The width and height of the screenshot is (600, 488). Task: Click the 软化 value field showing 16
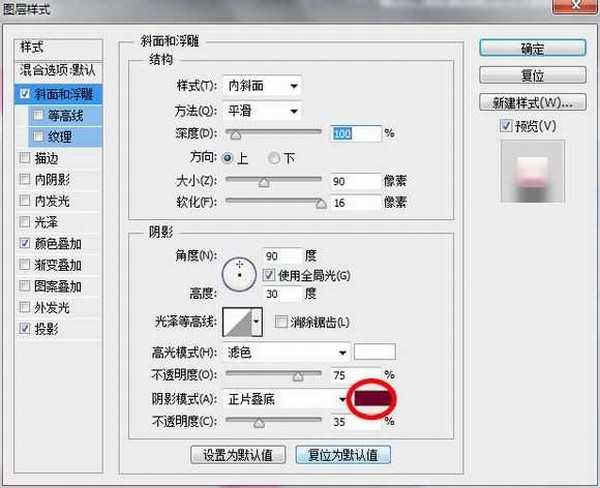[356, 202]
